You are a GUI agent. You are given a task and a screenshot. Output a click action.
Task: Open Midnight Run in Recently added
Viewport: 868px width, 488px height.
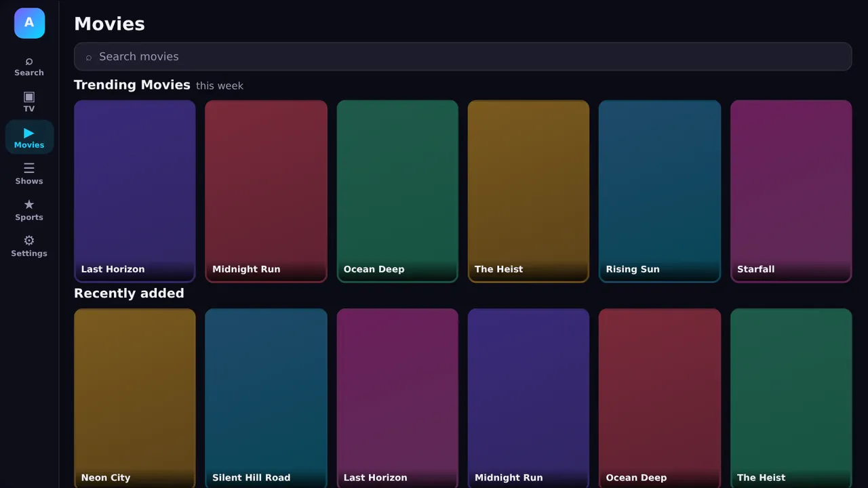(528, 399)
